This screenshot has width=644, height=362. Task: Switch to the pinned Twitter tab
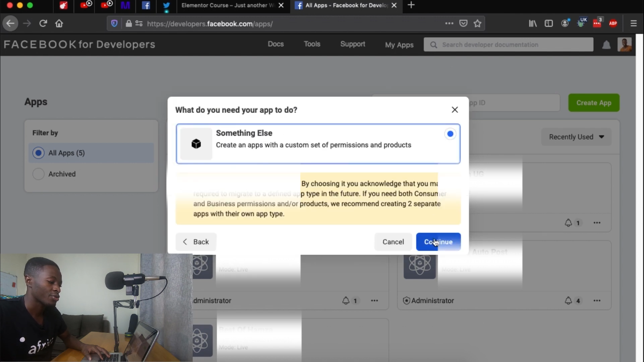(x=166, y=6)
